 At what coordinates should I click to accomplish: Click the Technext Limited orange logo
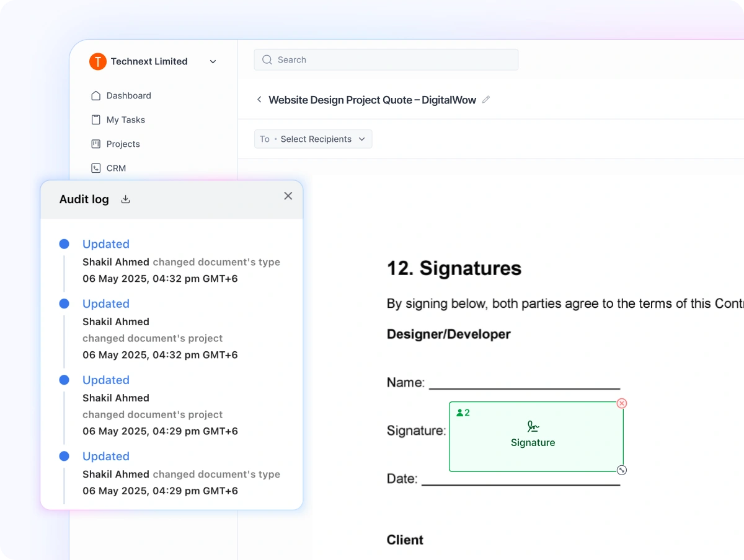tap(98, 61)
